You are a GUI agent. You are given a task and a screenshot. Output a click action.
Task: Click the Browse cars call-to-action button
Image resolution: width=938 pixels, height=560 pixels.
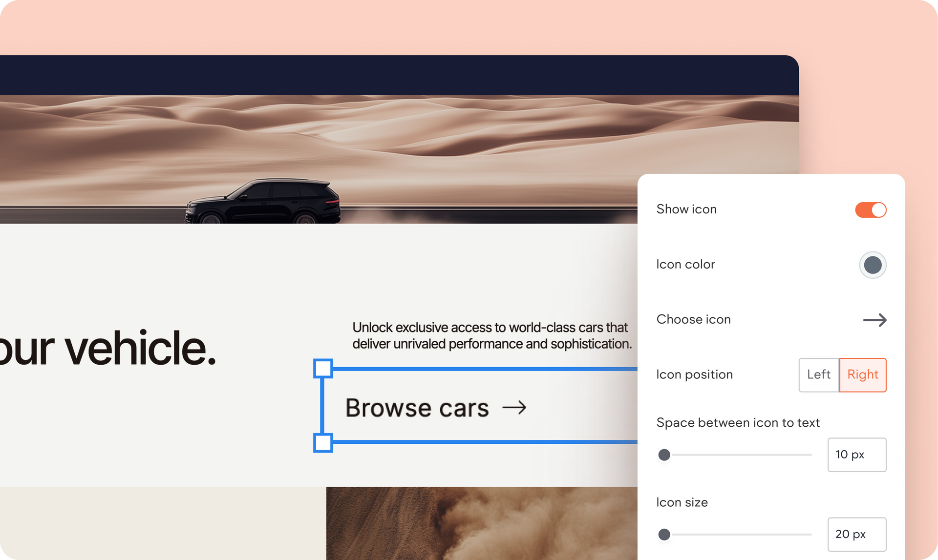(435, 406)
